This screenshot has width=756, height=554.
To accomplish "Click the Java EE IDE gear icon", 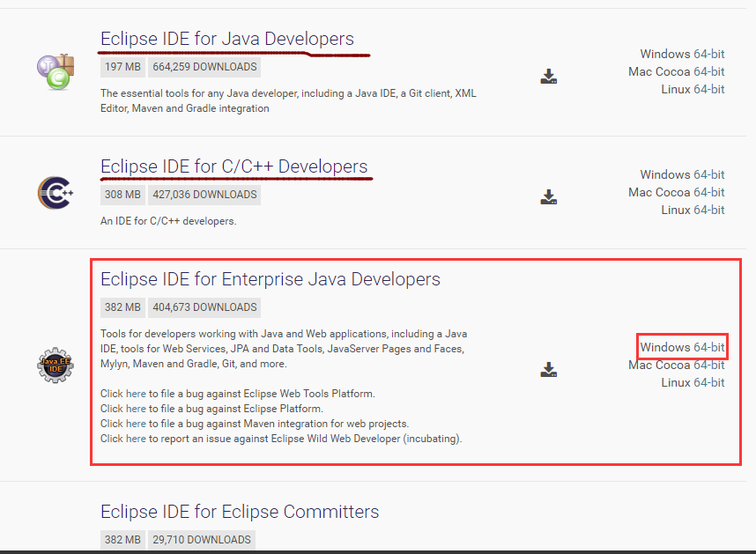I will pos(56,366).
